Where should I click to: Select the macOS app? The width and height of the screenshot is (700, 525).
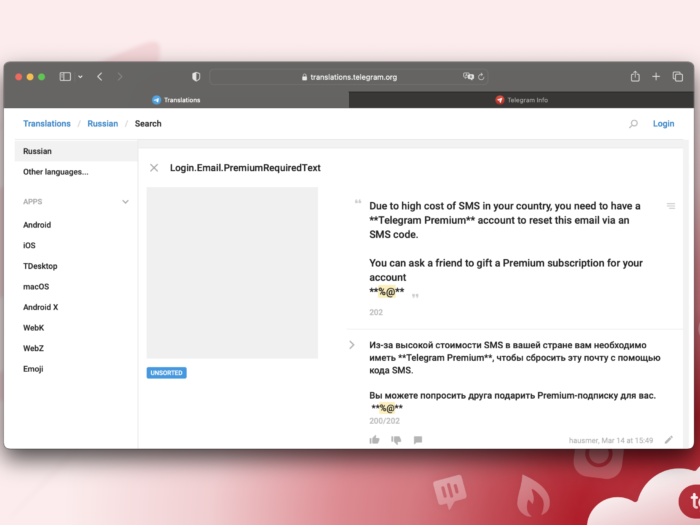click(36, 287)
